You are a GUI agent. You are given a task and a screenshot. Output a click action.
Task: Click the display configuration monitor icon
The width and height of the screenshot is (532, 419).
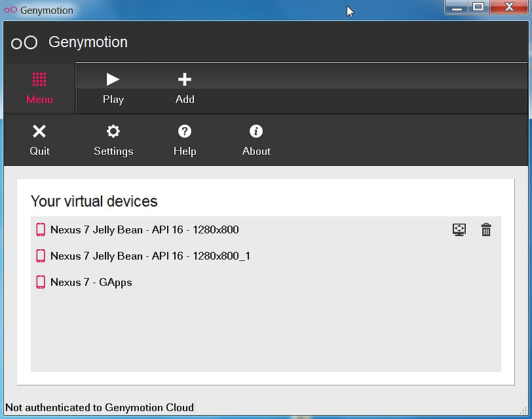[x=459, y=229]
